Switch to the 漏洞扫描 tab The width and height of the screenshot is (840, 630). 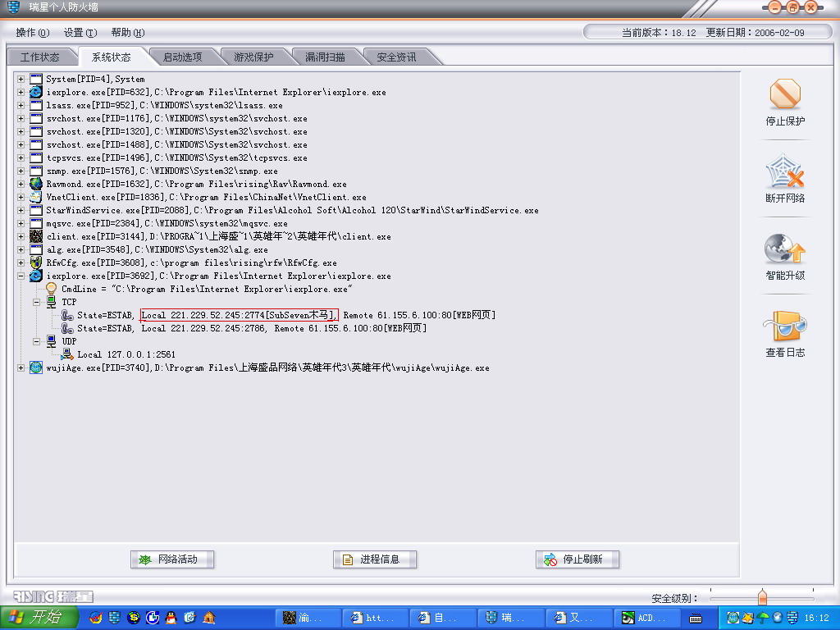coord(325,57)
